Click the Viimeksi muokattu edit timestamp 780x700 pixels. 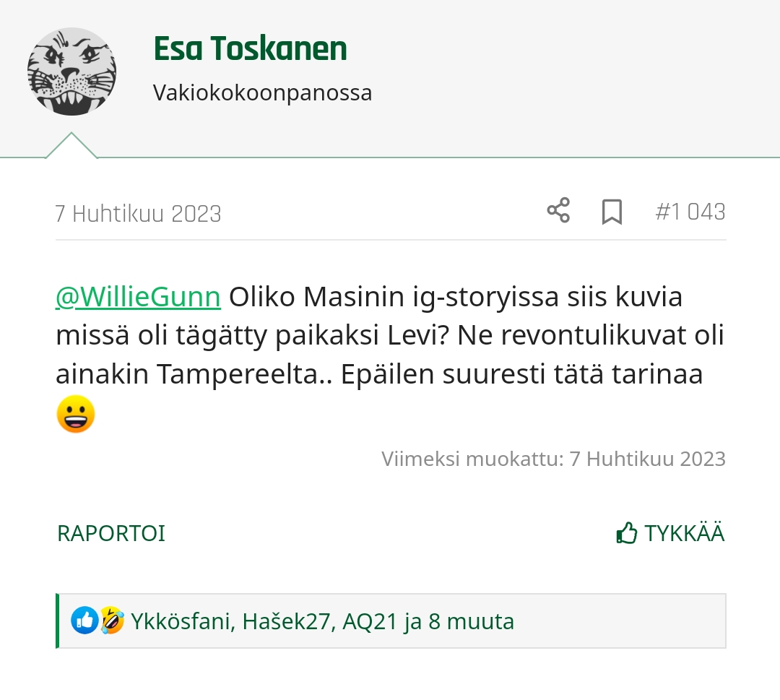click(x=553, y=459)
